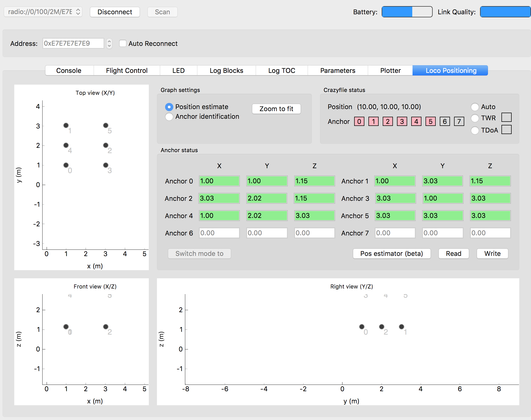Click the Anchor 5 status indicator box
This screenshot has width=531, height=420.
click(430, 121)
